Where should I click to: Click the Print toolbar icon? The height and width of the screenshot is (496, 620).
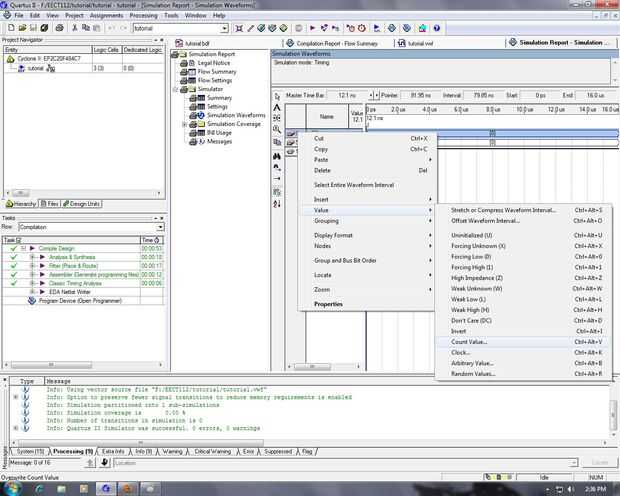click(x=59, y=28)
